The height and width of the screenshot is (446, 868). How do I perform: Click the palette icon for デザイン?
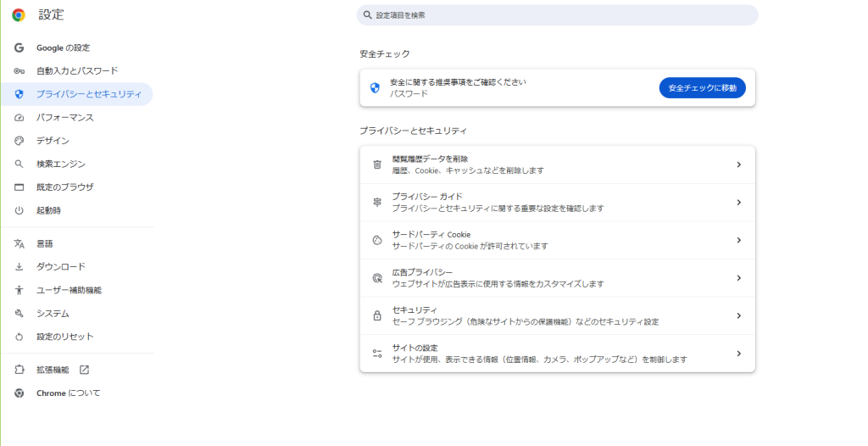[x=19, y=141]
